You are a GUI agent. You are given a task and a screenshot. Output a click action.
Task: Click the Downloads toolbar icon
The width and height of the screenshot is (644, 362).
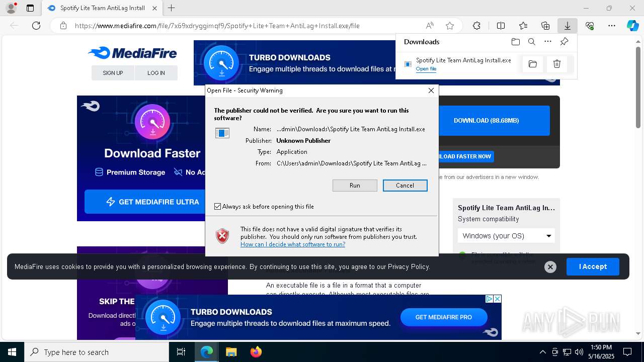pos(567,26)
